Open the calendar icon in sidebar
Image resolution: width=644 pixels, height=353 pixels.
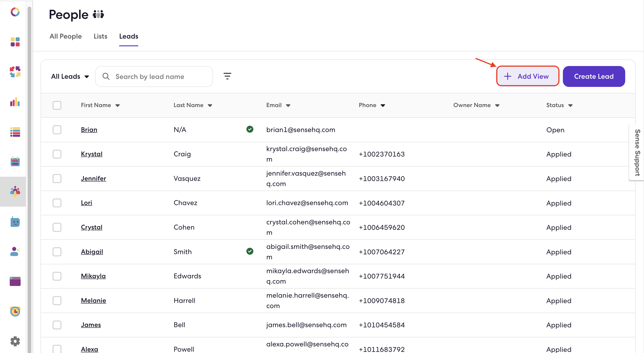pos(15,162)
